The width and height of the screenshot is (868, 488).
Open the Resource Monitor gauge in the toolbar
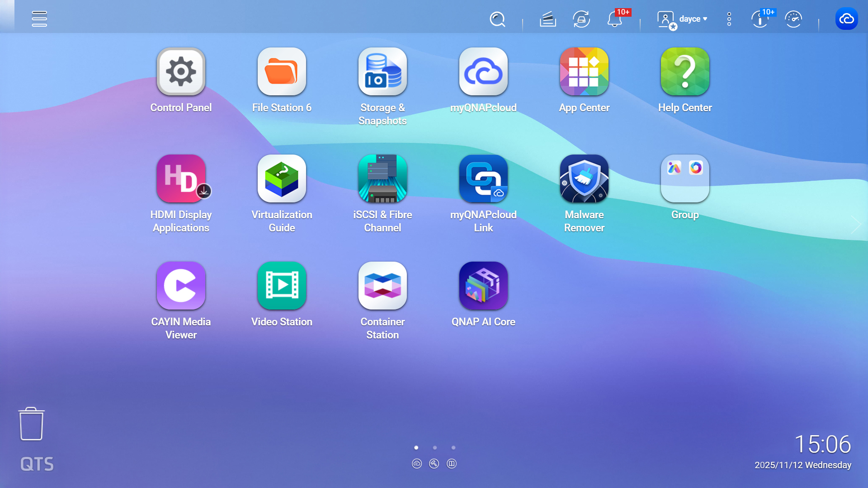coord(794,19)
